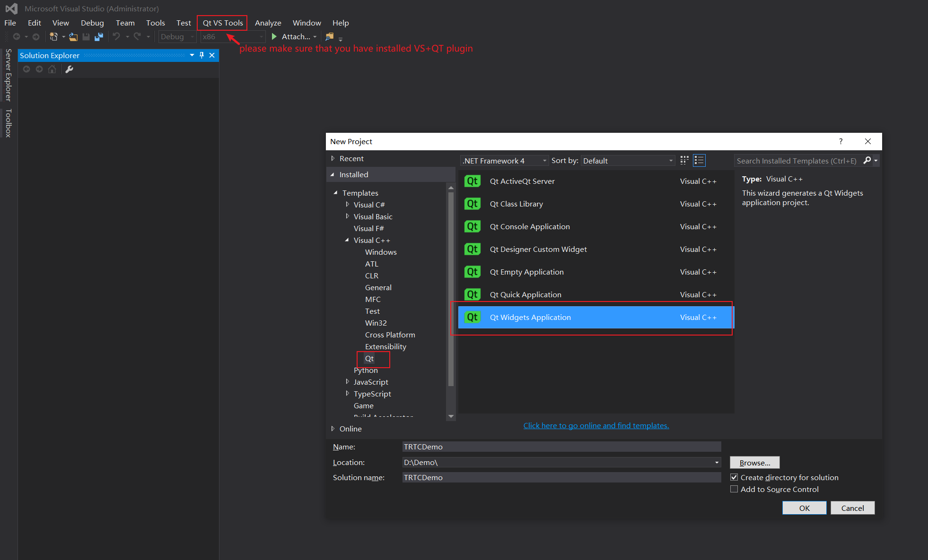This screenshot has width=928, height=560.
Task: Open the Sort by Default dropdown
Action: [x=628, y=161]
